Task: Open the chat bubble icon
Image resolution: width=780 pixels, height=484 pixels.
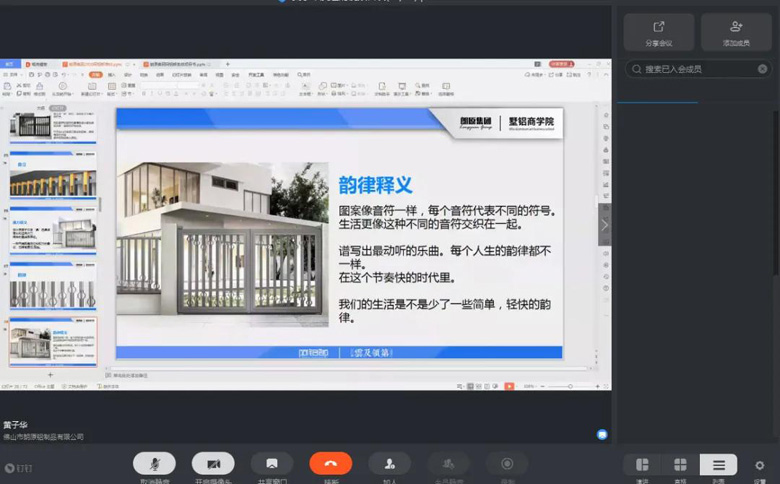Action: pos(602,435)
